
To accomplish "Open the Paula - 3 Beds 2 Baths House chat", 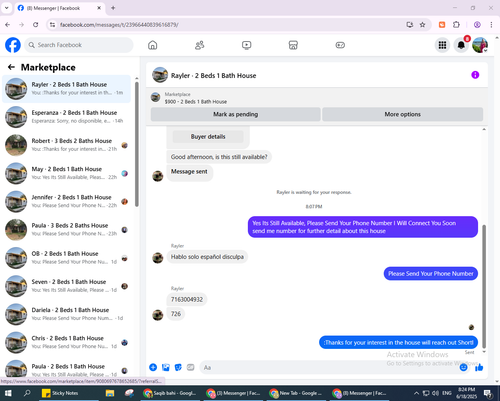I will point(66,229).
